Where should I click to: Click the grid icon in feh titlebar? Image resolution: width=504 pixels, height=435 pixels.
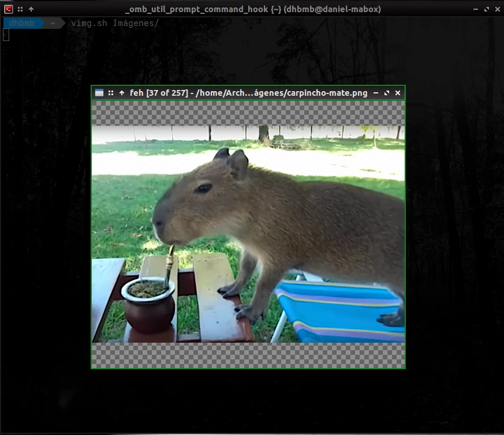[x=111, y=93]
